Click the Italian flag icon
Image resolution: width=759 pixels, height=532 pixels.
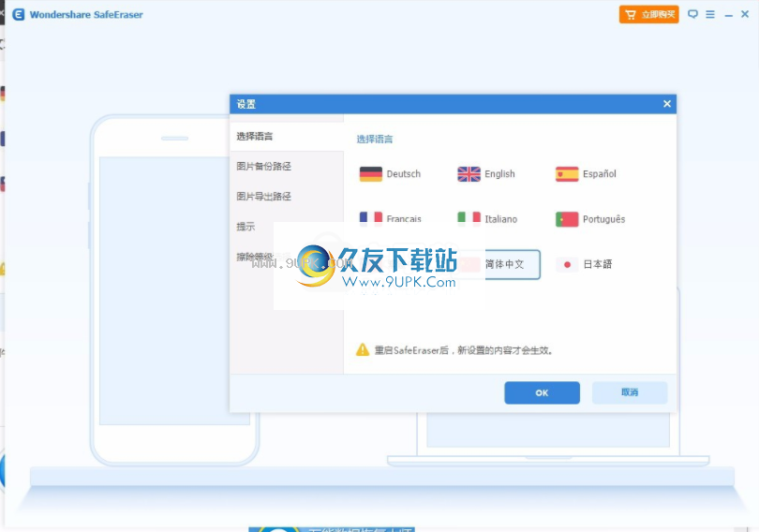[x=469, y=218]
